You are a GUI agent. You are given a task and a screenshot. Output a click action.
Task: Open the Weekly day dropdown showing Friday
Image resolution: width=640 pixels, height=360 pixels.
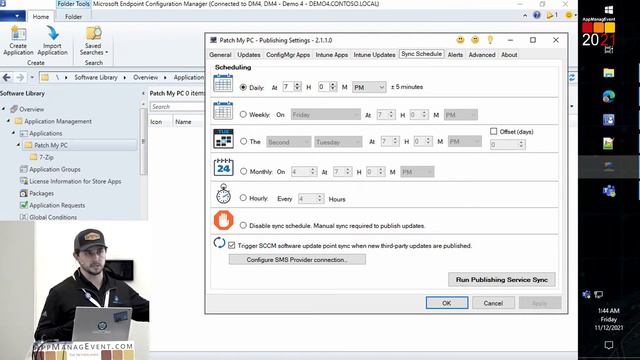(326, 115)
